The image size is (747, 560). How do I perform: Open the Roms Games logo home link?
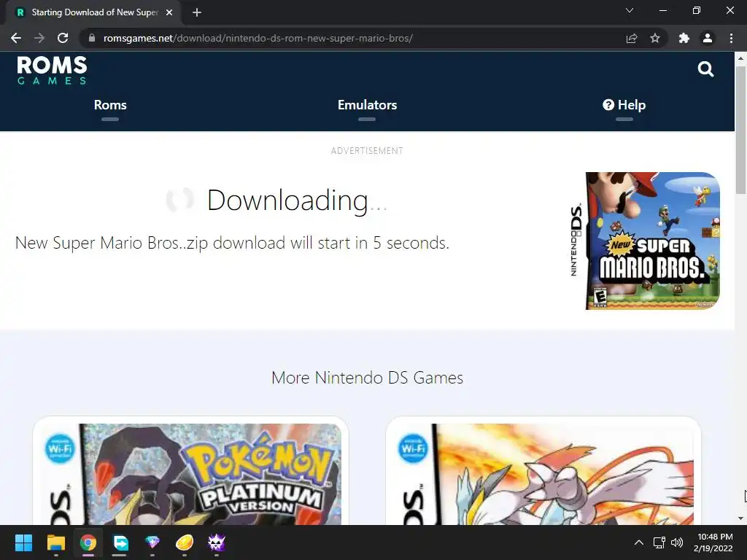[x=52, y=71]
